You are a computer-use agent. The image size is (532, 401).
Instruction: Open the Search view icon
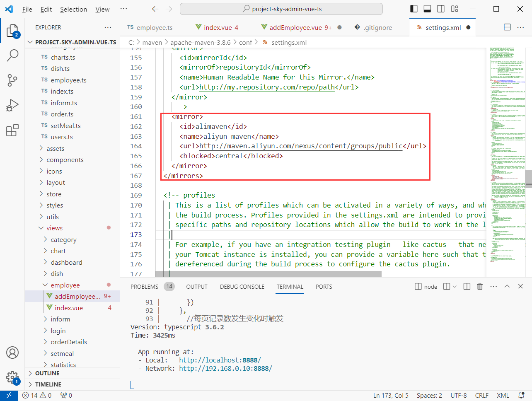12,56
